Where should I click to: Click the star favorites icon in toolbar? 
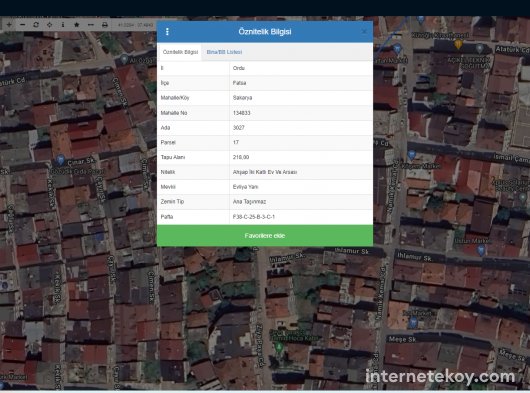77,25
